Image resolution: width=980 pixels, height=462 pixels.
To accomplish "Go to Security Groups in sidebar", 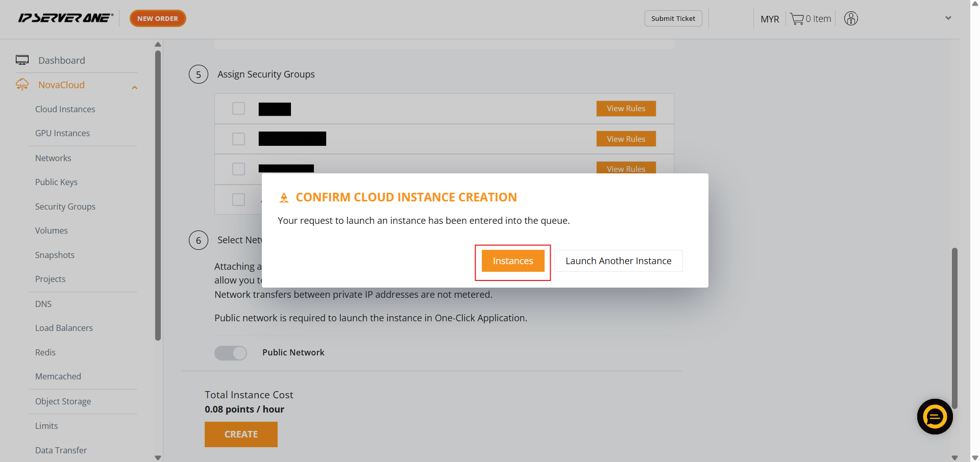I will [65, 207].
